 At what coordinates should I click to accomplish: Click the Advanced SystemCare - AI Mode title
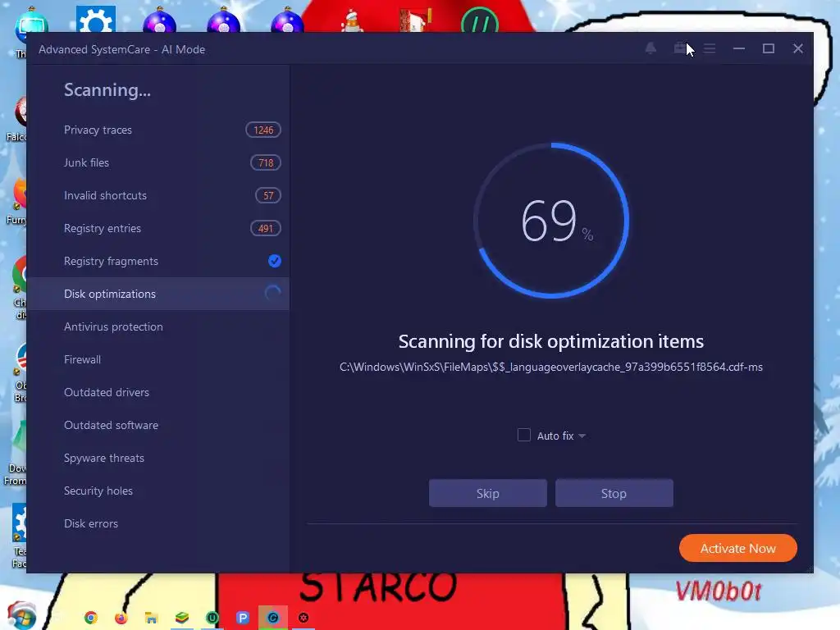click(121, 49)
